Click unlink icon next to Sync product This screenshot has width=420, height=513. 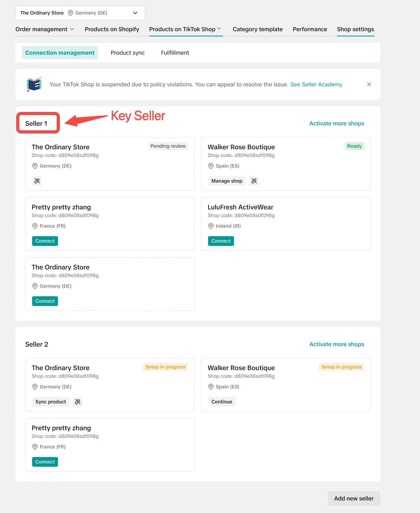(78, 402)
